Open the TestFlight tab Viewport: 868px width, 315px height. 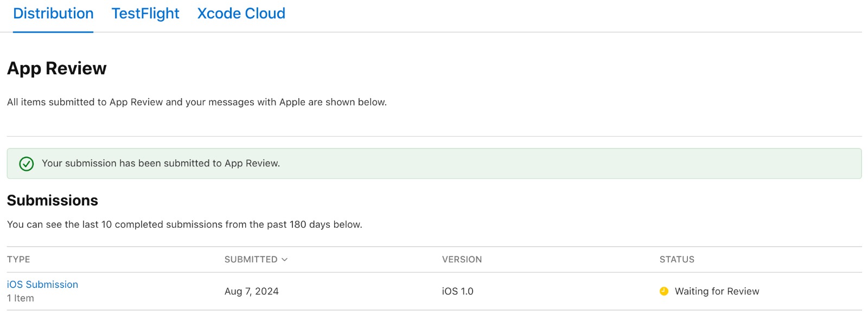145,14
